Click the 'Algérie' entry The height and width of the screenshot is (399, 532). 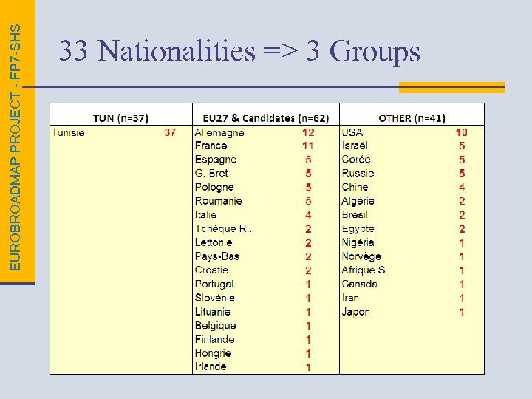click(358, 201)
